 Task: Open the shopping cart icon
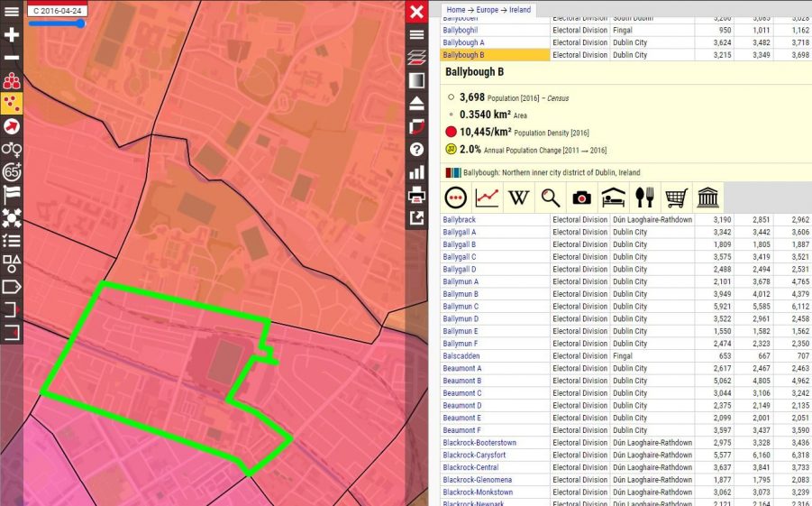click(676, 198)
